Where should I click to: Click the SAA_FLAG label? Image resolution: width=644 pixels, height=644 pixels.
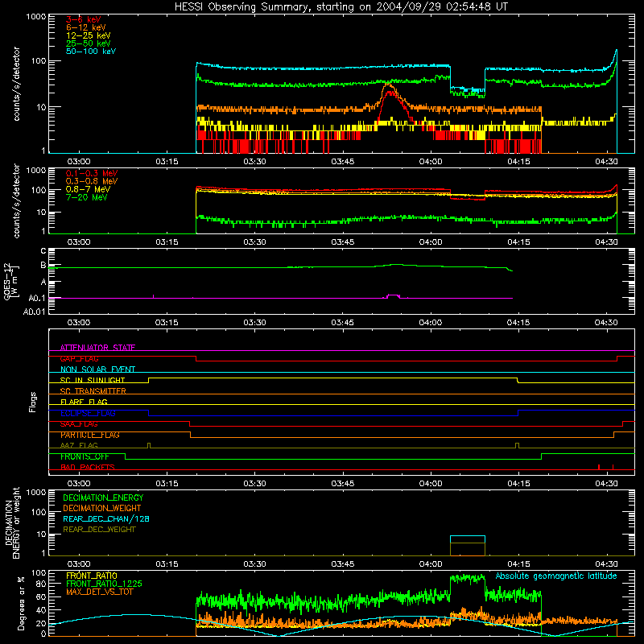(79, 424)
